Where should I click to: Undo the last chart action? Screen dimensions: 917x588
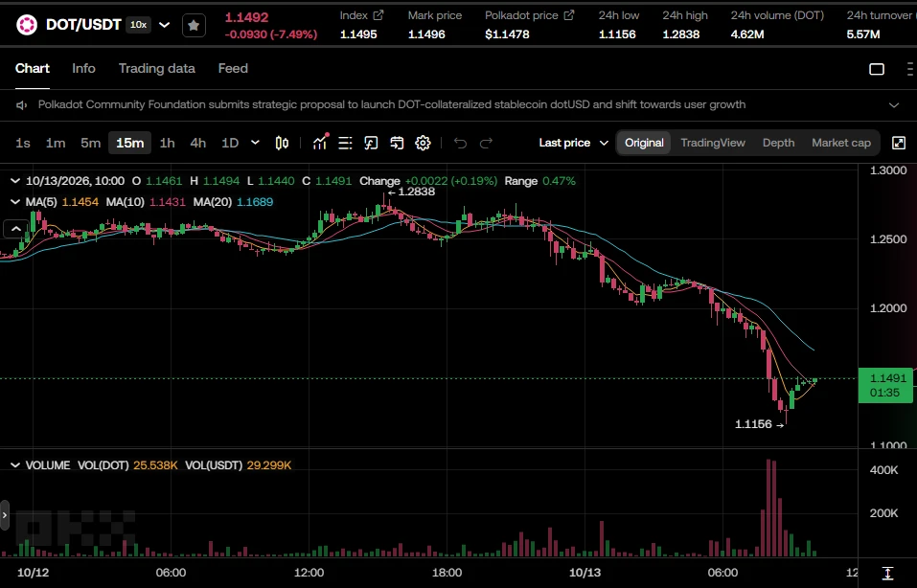460,143
